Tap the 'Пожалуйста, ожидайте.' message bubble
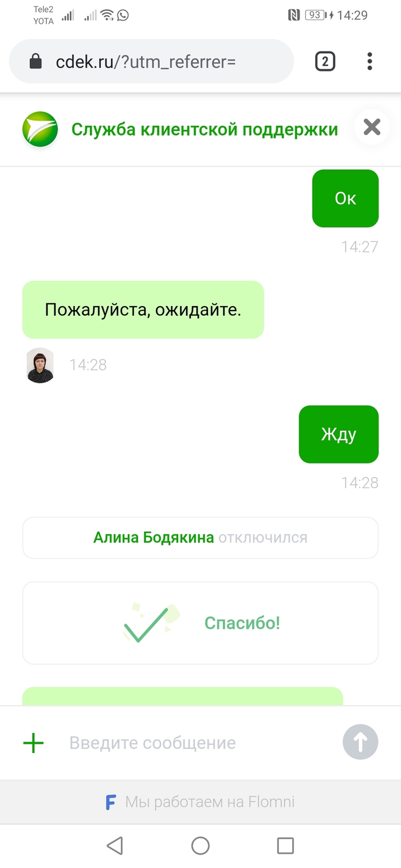The width and height of the screenshot is (401, 868). coord(143,310)
